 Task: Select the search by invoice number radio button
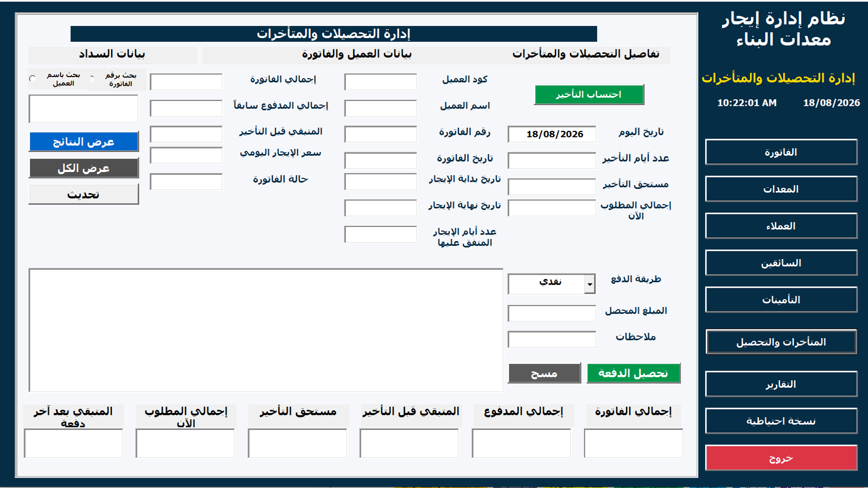click(x=92, y=79)
